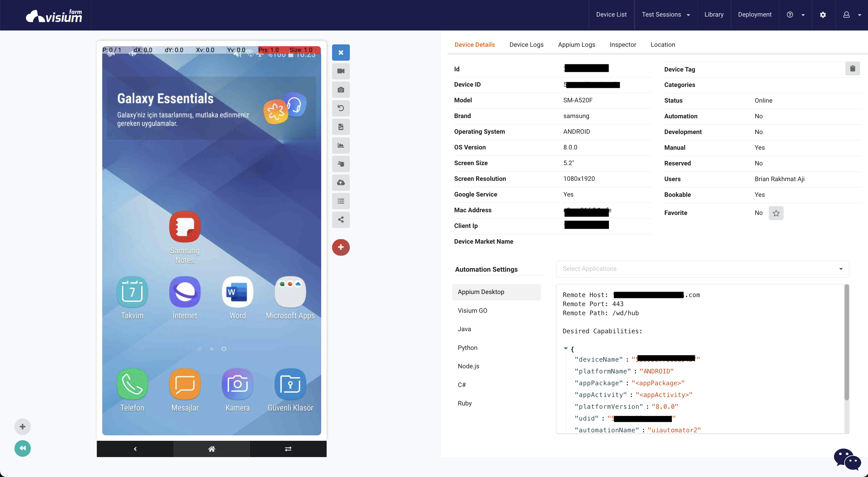This screenshot has width=868, height=477.
Task: Tap the device home navigation button
Action: 212,449
